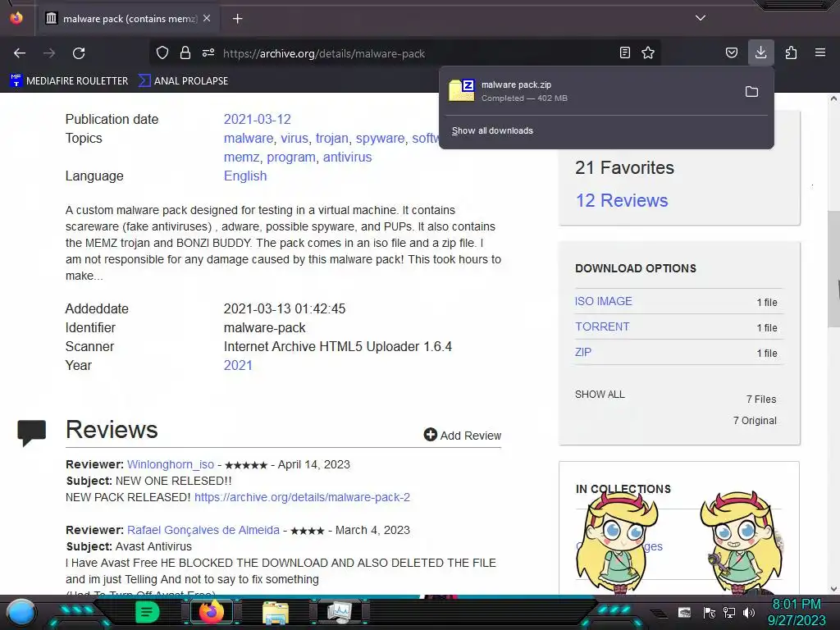This screenshot has width=840, height=630.
Task: Open the Firefox application menu
Action: point(820,52)
